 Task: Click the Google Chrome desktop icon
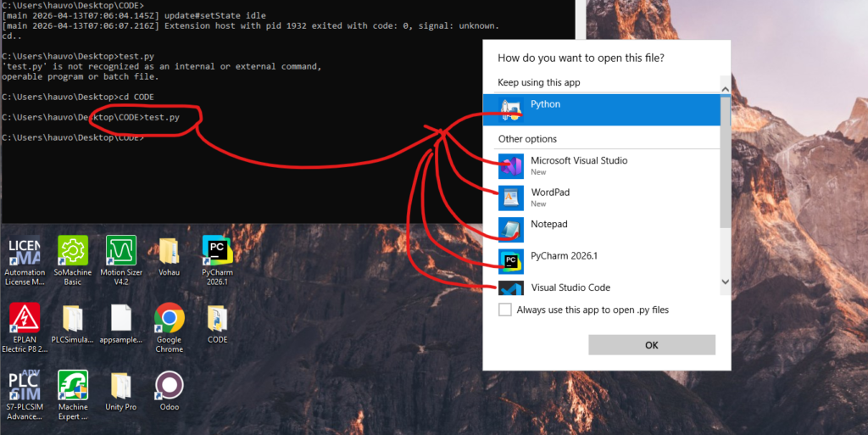170,319
